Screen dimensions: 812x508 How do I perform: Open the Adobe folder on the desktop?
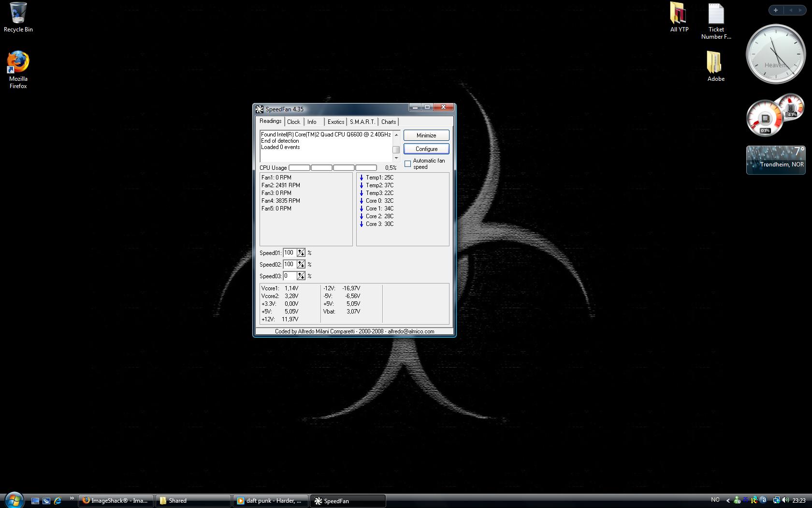coord(715,66)
